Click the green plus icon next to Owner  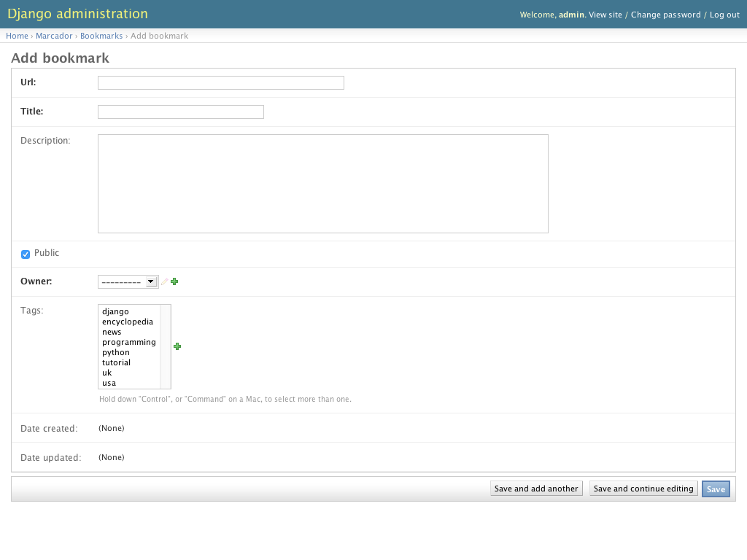pos(174,281)
